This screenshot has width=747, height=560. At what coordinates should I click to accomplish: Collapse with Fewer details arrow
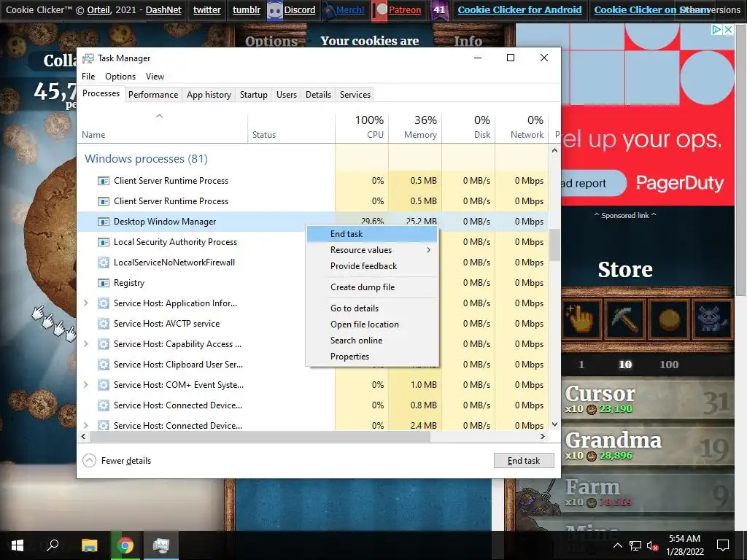[x=89, y=461]
